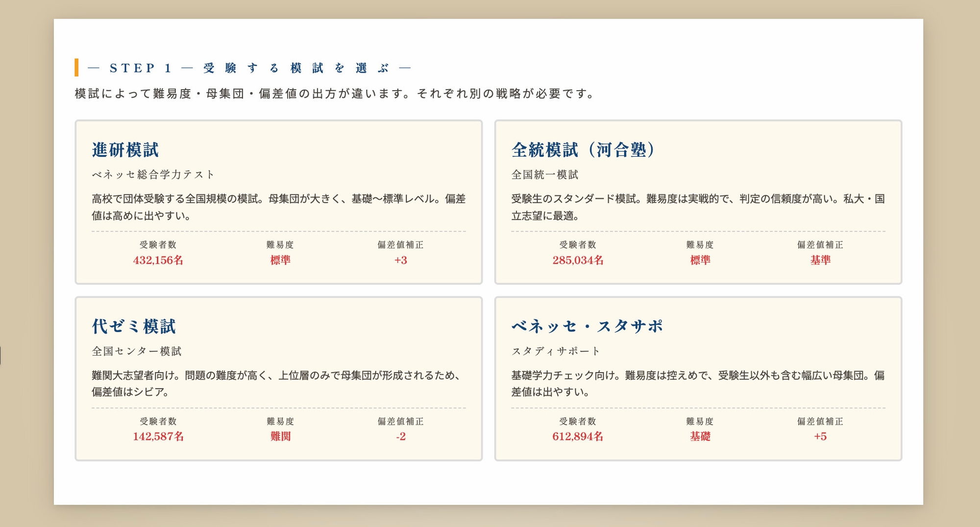Image resolution: width=980 pixels, height=527 pixels.
Task: Click the 偏差値補正 value -2
Action: coord(400,436)
